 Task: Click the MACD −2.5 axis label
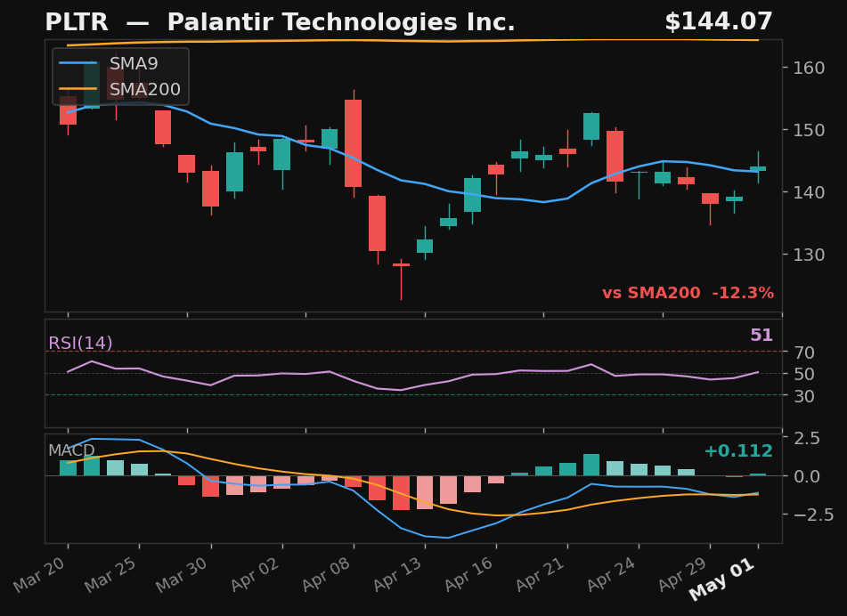(813, 515)
